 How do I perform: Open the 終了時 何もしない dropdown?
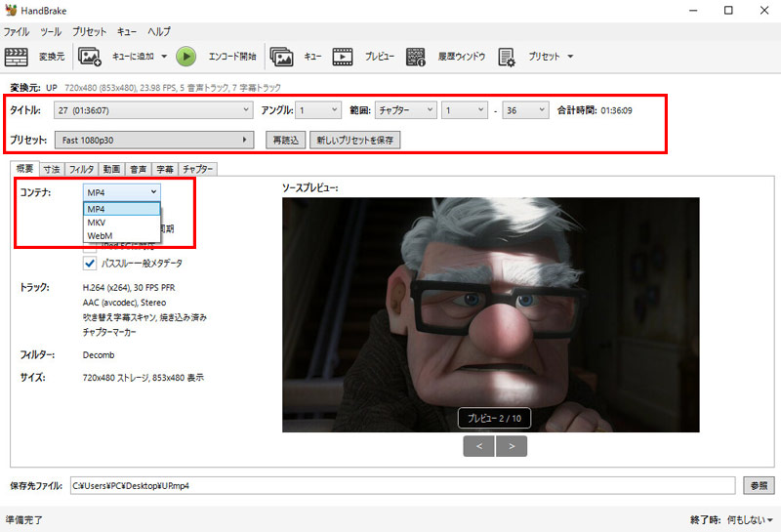tap(750, 520)
